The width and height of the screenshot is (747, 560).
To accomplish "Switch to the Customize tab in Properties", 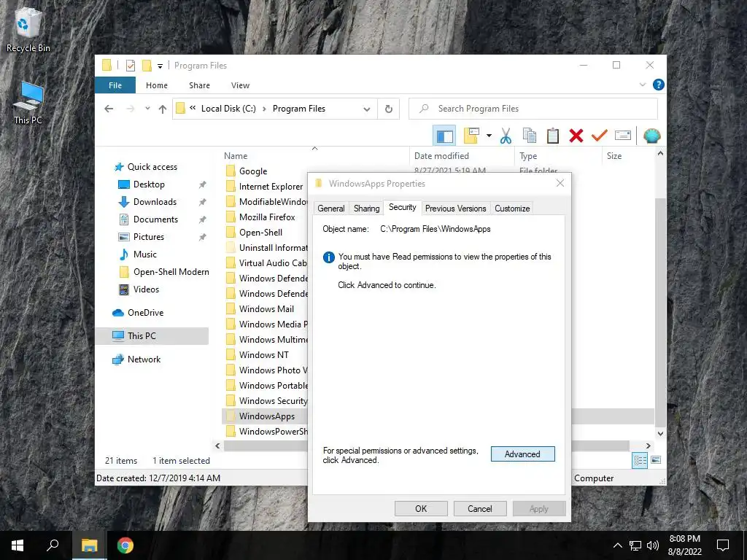I will click(512, 208).
